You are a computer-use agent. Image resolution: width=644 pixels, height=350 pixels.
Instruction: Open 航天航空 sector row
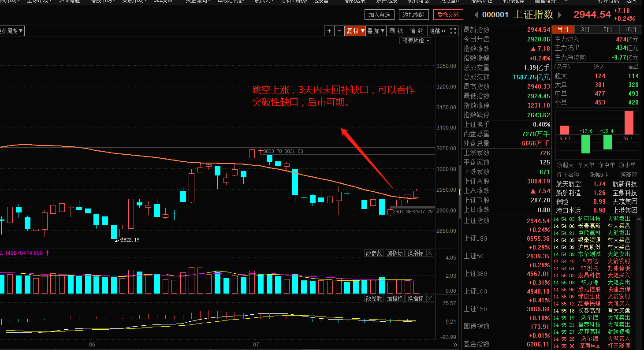pos(596,184)
